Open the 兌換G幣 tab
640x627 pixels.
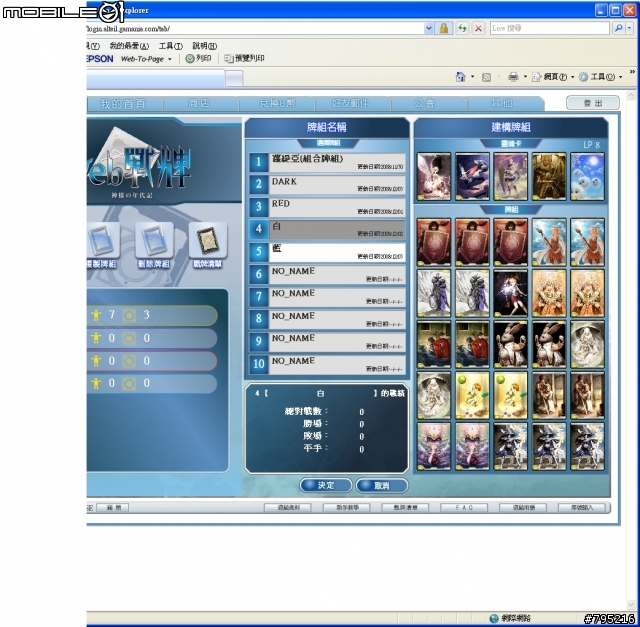click(277, 104)
